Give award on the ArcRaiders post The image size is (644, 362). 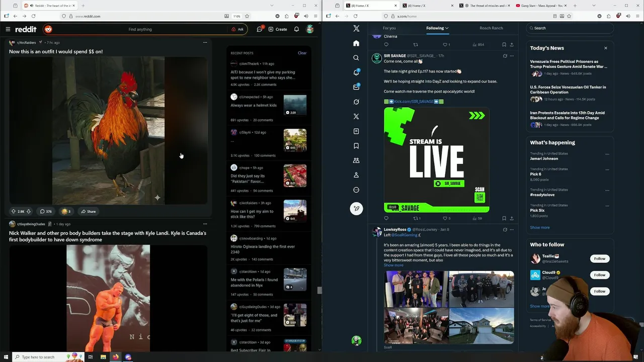(x=66, y=211)
